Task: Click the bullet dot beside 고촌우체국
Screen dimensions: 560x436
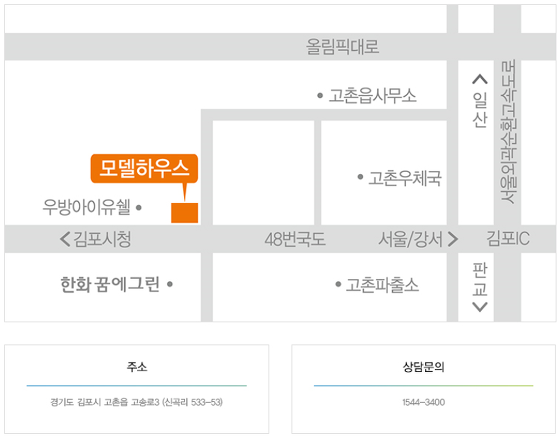Action: [x=360, y=177]
